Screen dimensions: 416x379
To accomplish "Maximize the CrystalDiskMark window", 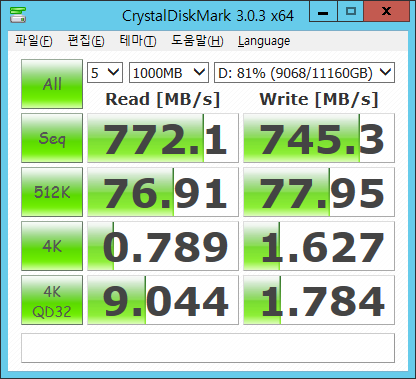I will (351, 11).
